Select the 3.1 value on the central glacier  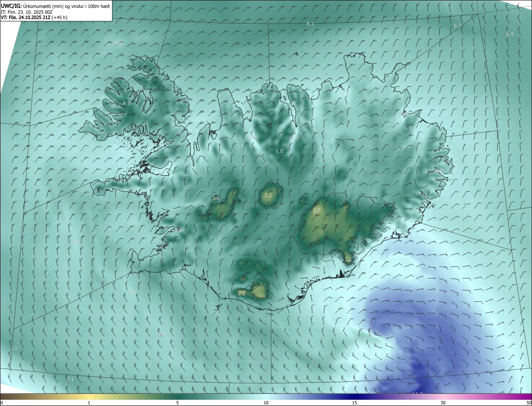[x=268, y=196]
